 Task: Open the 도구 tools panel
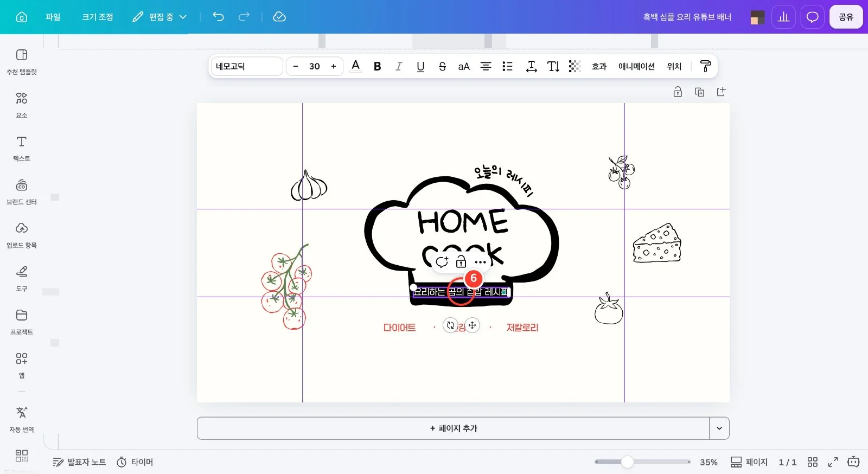[x=22, y=279]
